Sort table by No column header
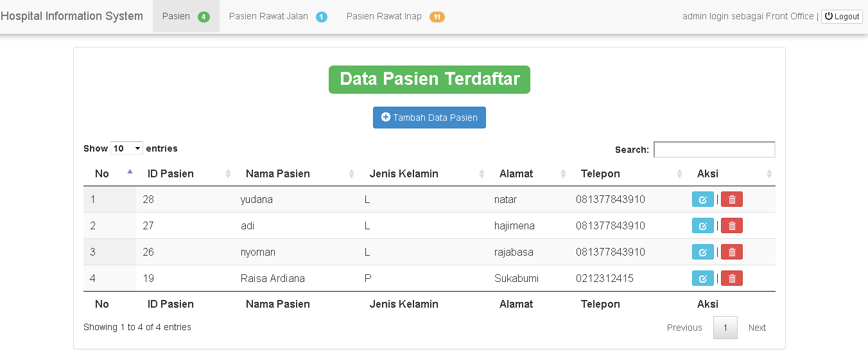The height and width of the screenshot is (352, 868). [110, 173]
